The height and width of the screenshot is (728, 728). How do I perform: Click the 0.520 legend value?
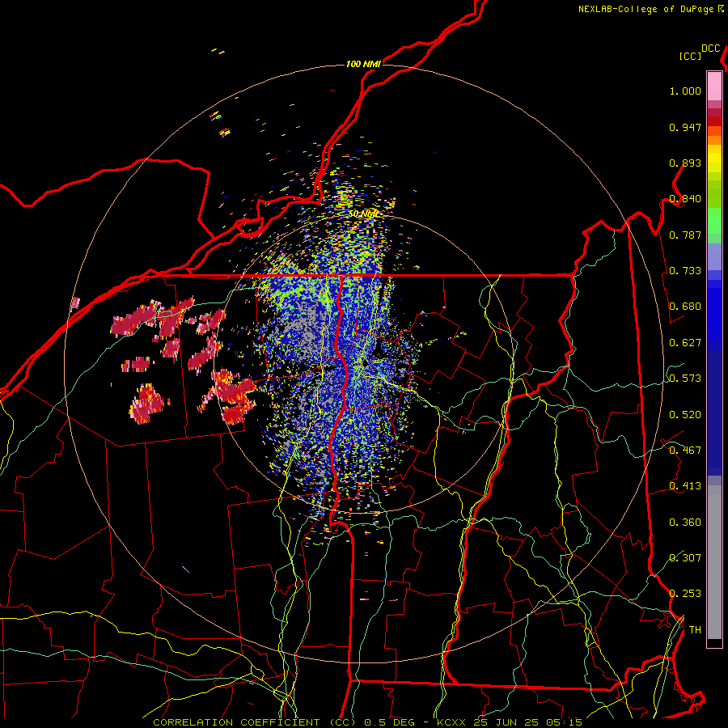[x=685, y=415]
